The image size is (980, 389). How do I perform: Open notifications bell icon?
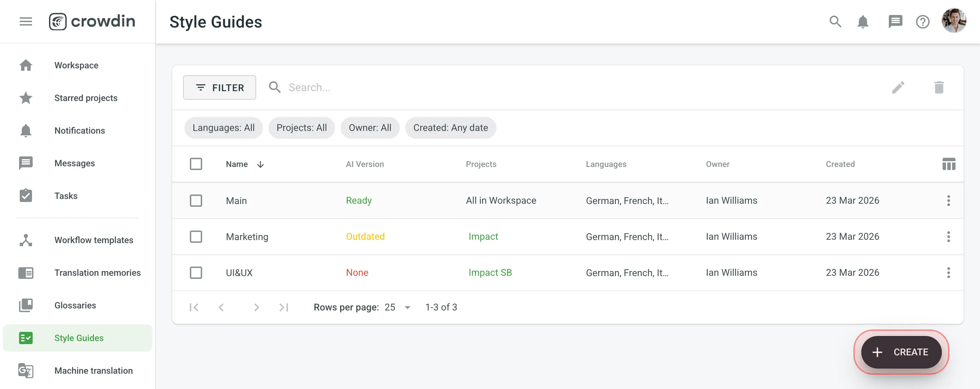point(863,22)
